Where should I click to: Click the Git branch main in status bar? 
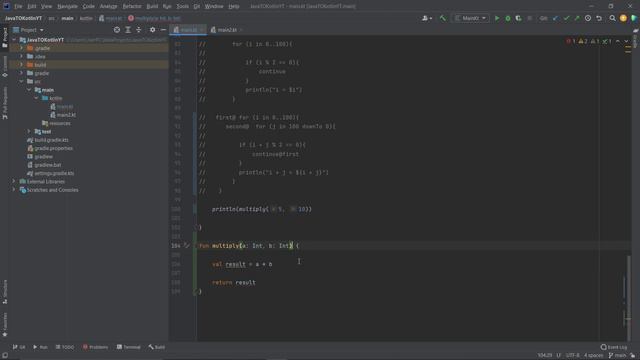(x=617, y=356)
